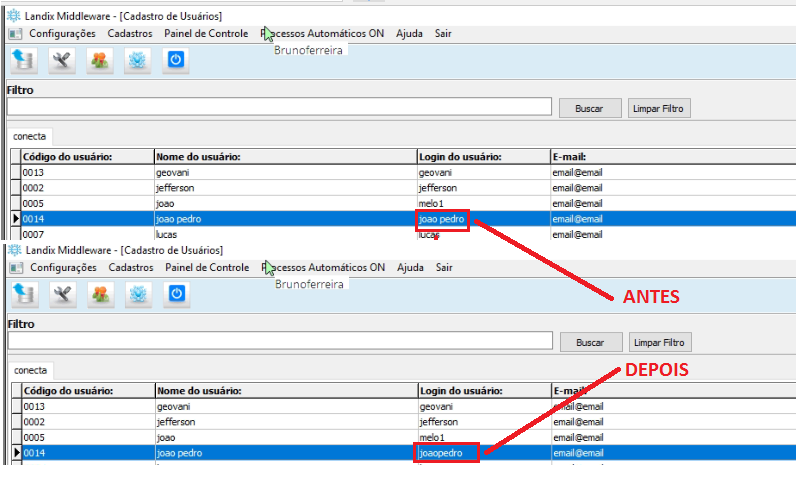Open users icon in upper window toolbar
This screenshot has width=796, height=480.
tap(100, 60)
